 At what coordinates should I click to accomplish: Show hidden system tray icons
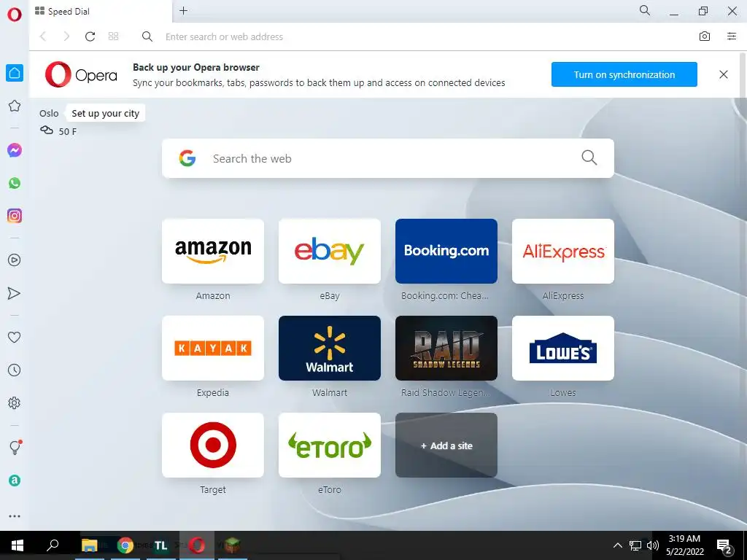617,545
